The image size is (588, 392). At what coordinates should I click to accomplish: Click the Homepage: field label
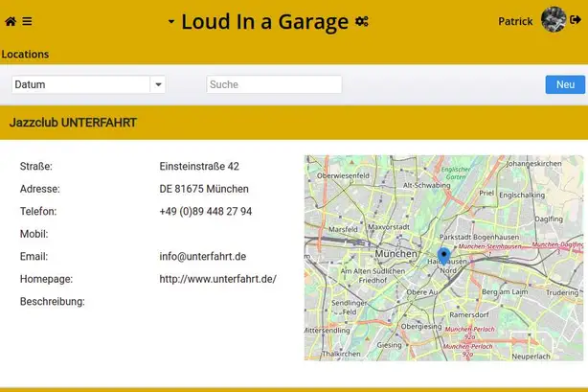pos(46,279)
